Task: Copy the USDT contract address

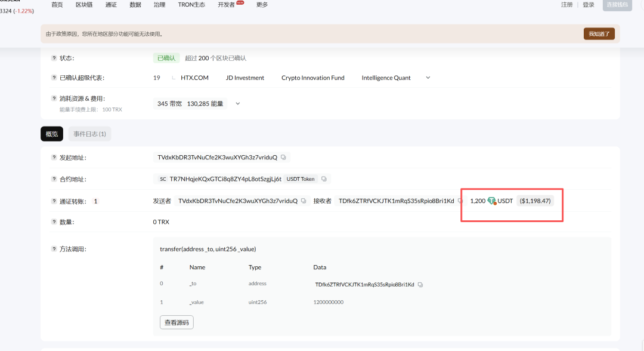Action: coord(324,179)
